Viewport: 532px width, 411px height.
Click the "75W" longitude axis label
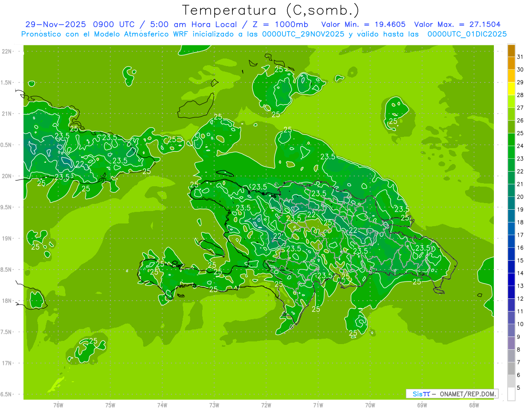coord(110,405)
